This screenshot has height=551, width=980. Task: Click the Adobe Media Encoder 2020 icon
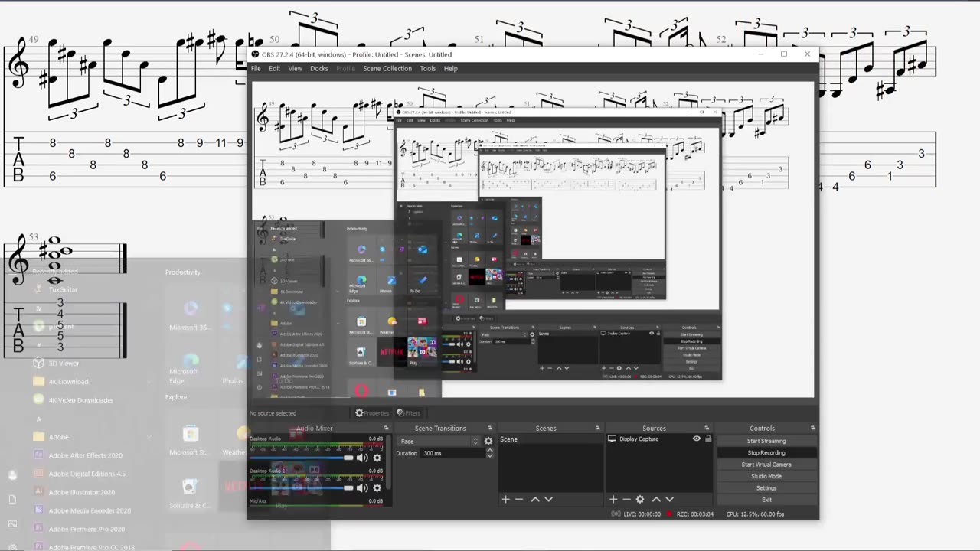[39, 510]
